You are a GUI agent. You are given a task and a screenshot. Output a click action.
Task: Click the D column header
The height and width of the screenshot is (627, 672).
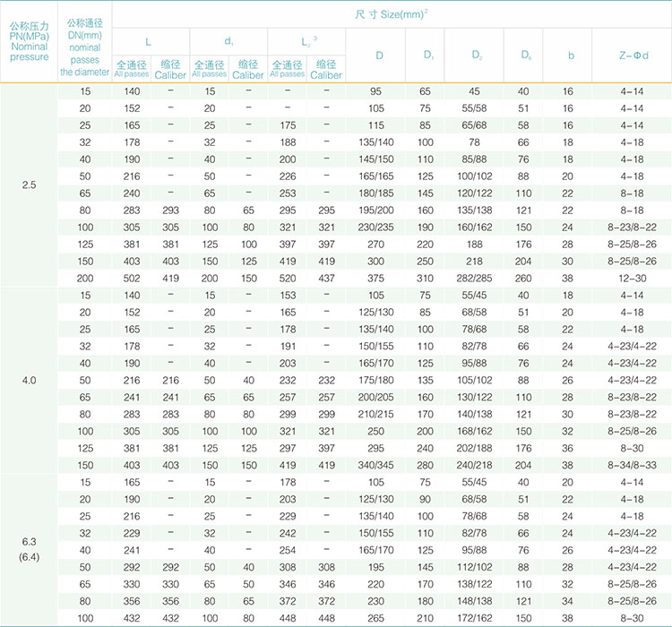[379, 56]
